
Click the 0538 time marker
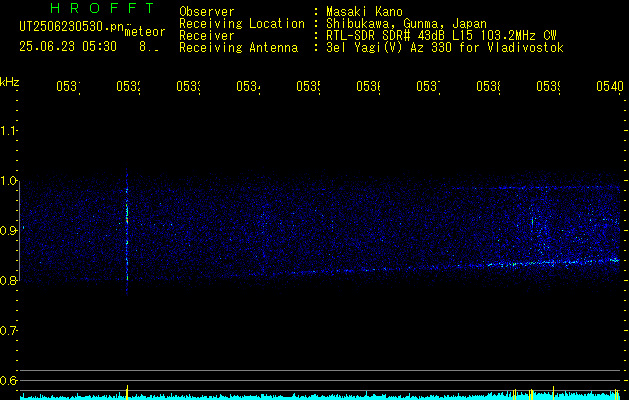coord(488,86)
